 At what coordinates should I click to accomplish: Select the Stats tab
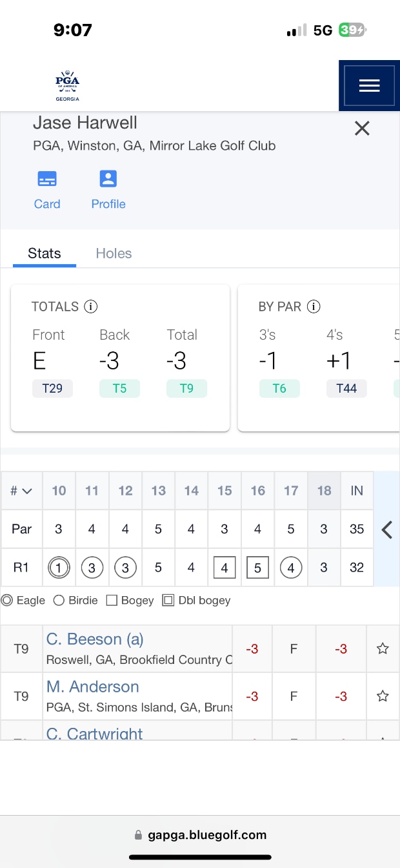[x=45, y=253]
